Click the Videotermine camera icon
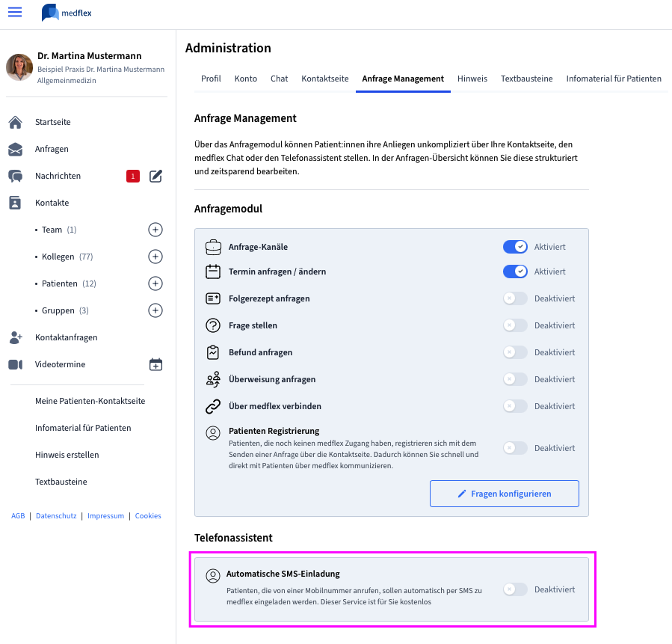 coord(16,364)
